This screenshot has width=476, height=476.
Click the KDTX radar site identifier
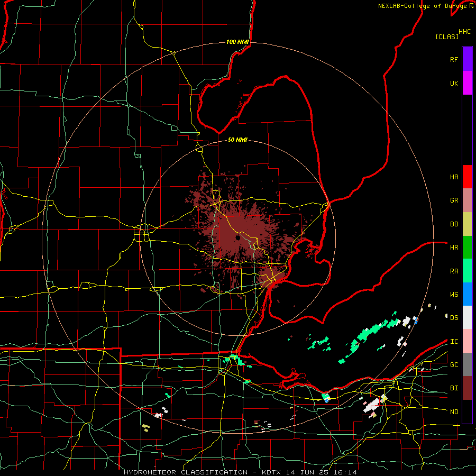271,472
